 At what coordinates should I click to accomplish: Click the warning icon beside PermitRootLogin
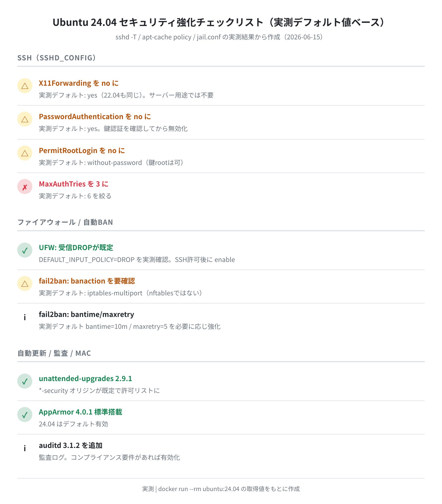(x=25, y=153)
